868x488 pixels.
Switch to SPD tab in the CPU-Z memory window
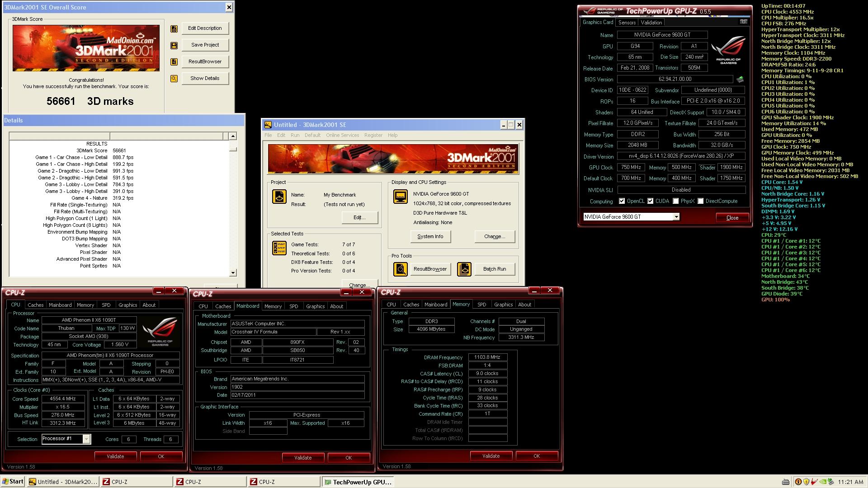(x=482, y=305)
